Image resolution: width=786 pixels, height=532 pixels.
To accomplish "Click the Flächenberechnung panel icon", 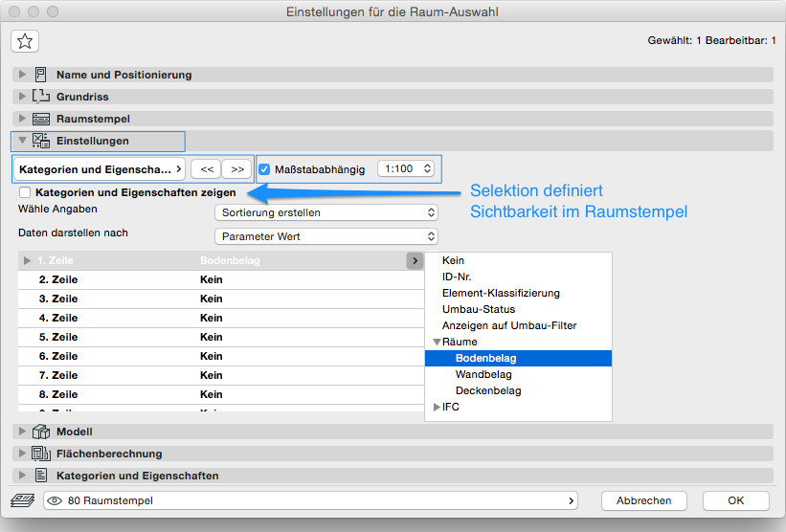I will tap(41, 454).
